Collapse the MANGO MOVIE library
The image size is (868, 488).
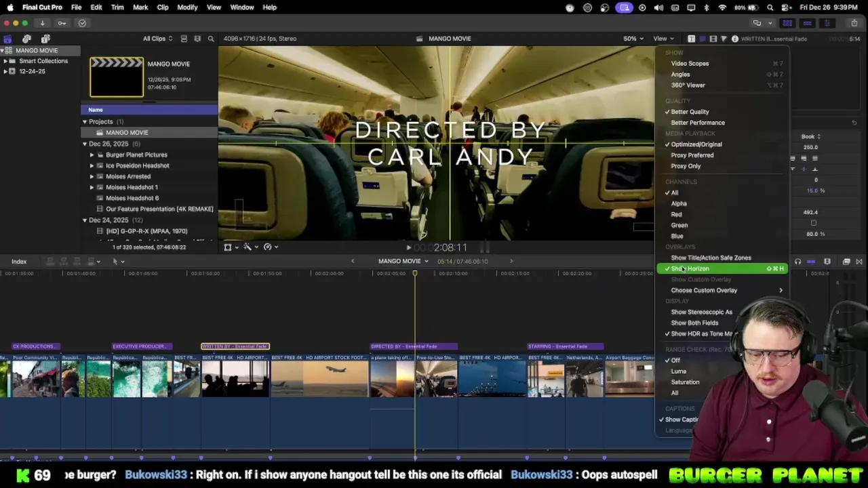click(2, 51)
